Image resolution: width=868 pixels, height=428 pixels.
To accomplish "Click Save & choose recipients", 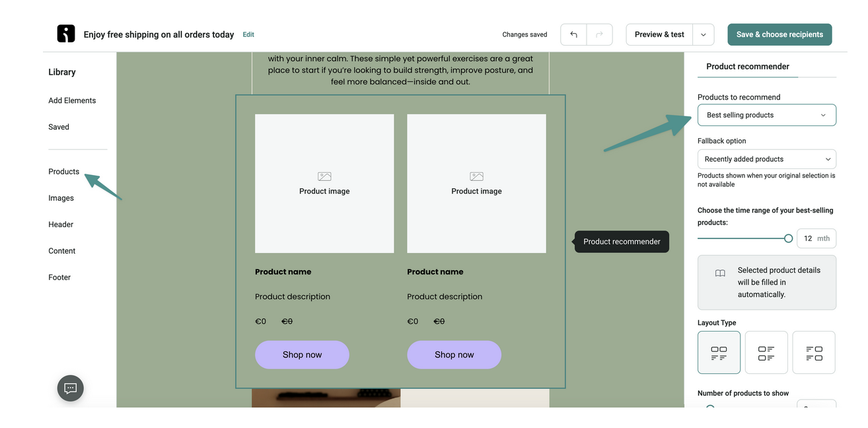I will pos(779,34).
